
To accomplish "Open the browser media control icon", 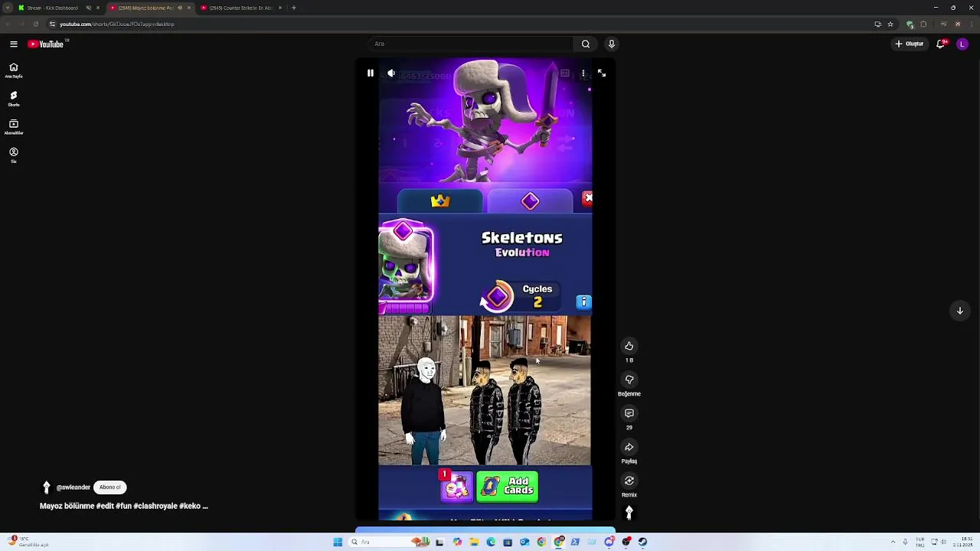I will click(943, 24).
